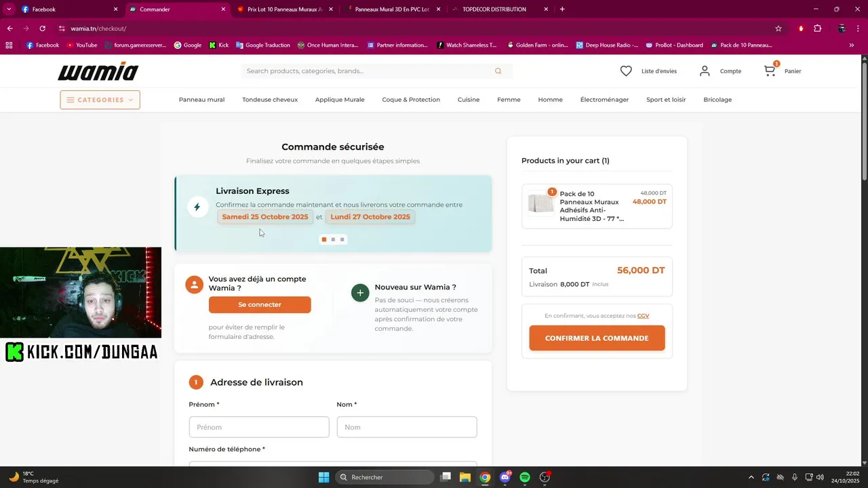
Task: Click the Windows taskbar search box
Action: (x=385, y=477)
